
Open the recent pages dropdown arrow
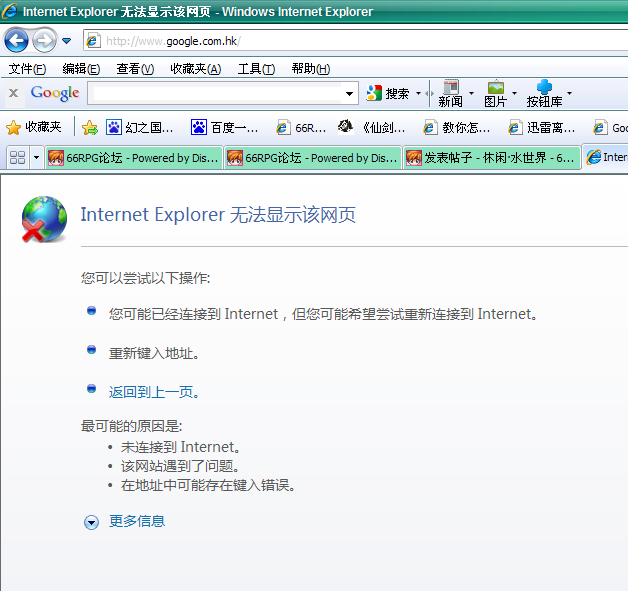click(66, 40)
